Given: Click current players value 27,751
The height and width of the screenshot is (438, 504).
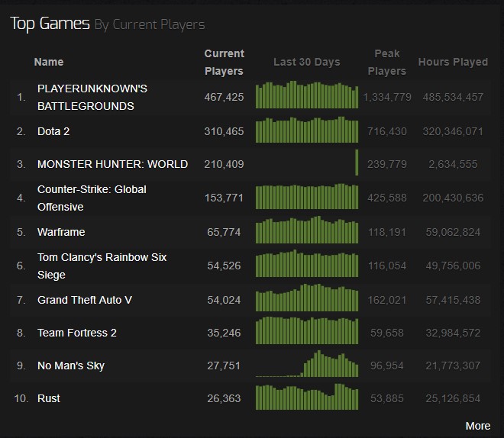Looking at the screenshot, I should click(x=224, y=366).
